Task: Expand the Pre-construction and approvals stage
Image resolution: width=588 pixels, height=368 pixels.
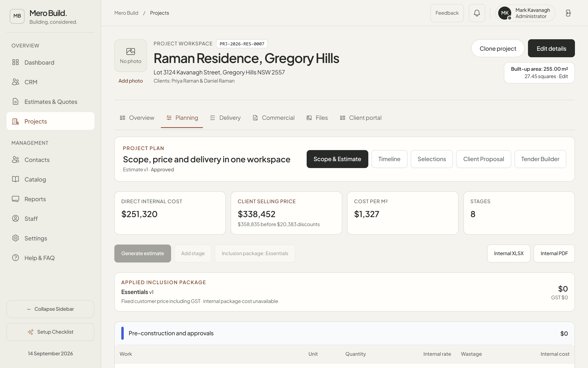Action: (345, 333)
